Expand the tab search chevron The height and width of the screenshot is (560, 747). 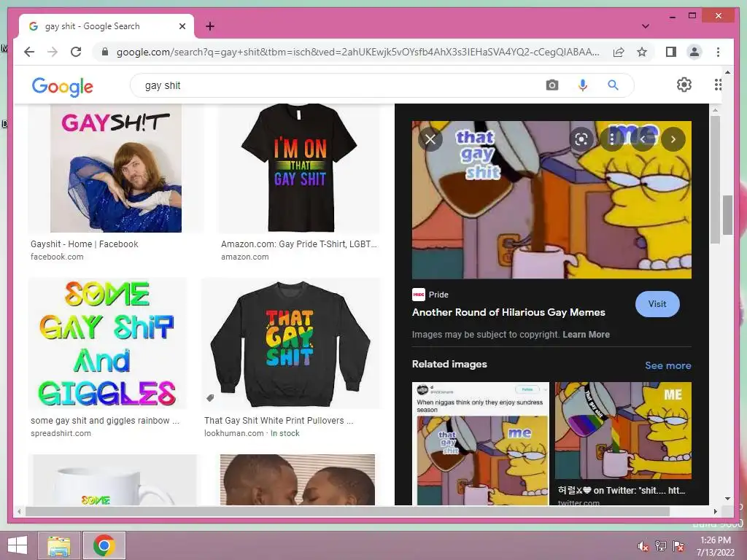click(x=646, y=26)
